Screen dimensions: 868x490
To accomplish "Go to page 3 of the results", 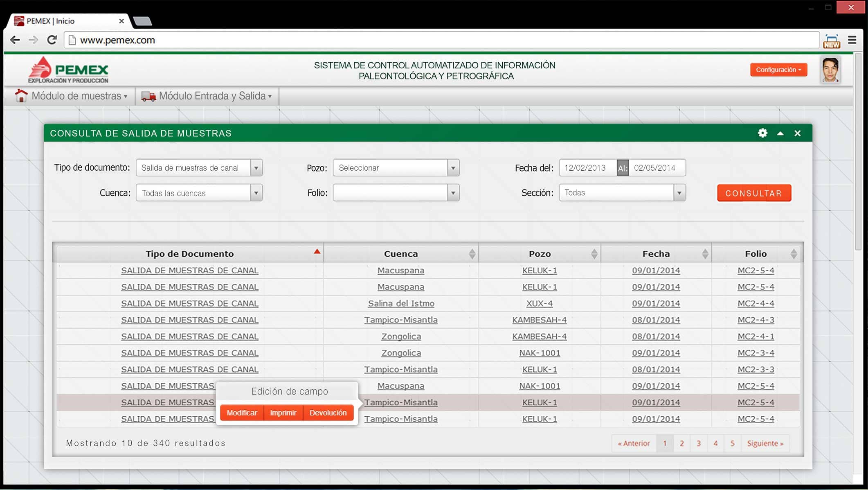I will click(699, 443).
